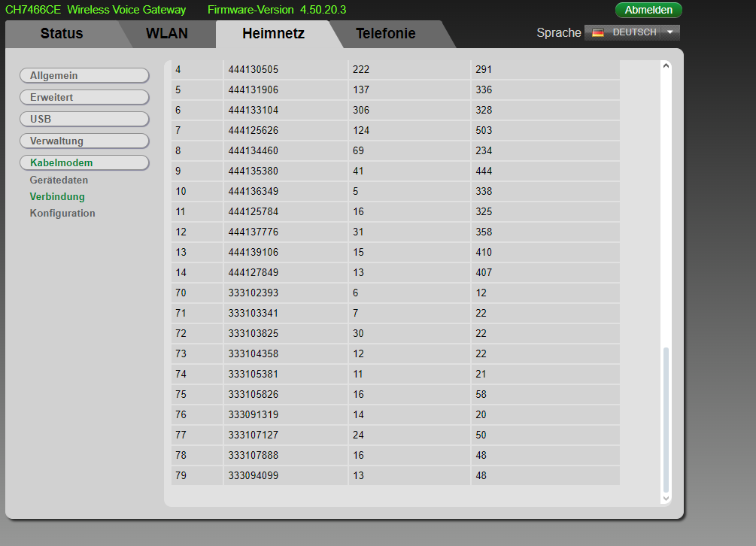Click the Abmelden logout button
Image resolution: width=756 pixels, height=546 pixels.
click(648, 10)
